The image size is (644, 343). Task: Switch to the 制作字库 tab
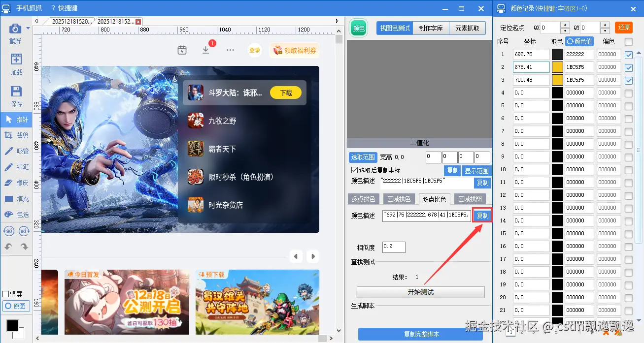click(x=431, y=28)
